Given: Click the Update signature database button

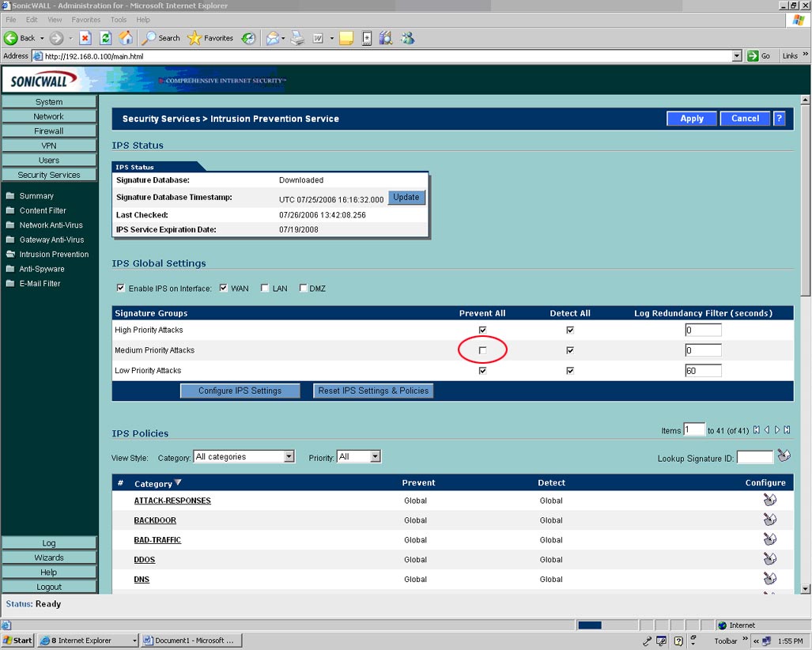Looking at the screenshot, I should tap(406, 198).
